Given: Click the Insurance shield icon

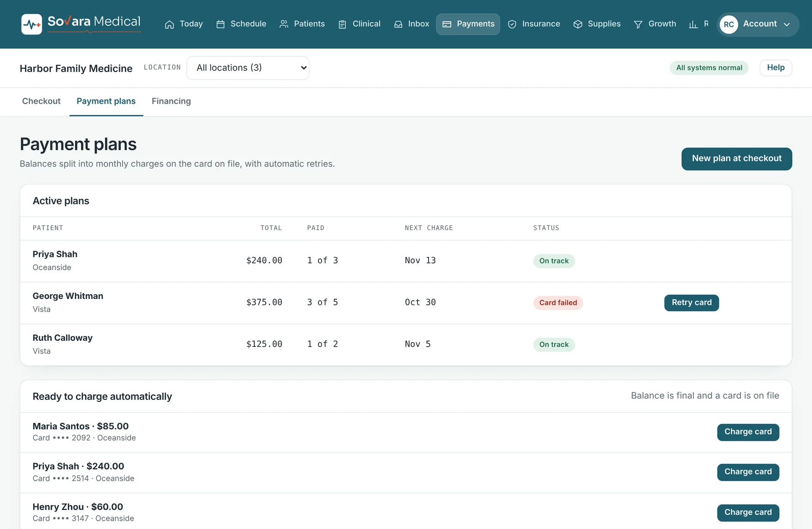Looking at the screenshot, I should tap(512, 24).
